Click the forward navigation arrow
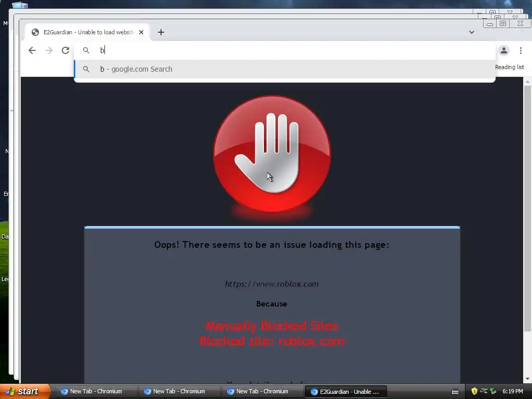The width and height of the screenshot is (532, 399). pyautogui.click(x=49, y=50)
